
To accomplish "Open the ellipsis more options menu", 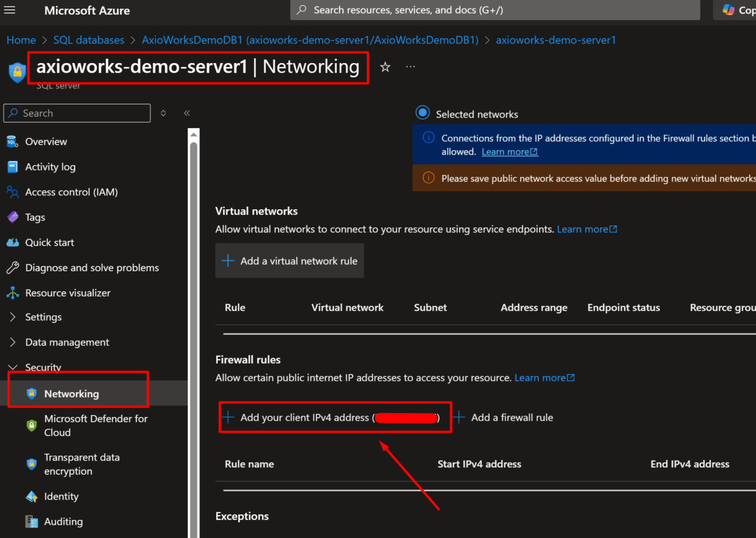I will (410, 66).
